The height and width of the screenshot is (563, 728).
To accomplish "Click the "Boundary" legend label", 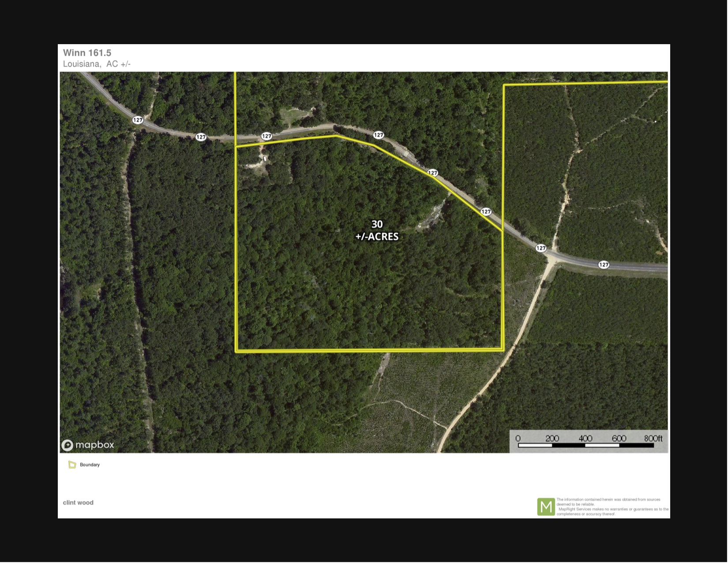I will click(x=90, y=465).
